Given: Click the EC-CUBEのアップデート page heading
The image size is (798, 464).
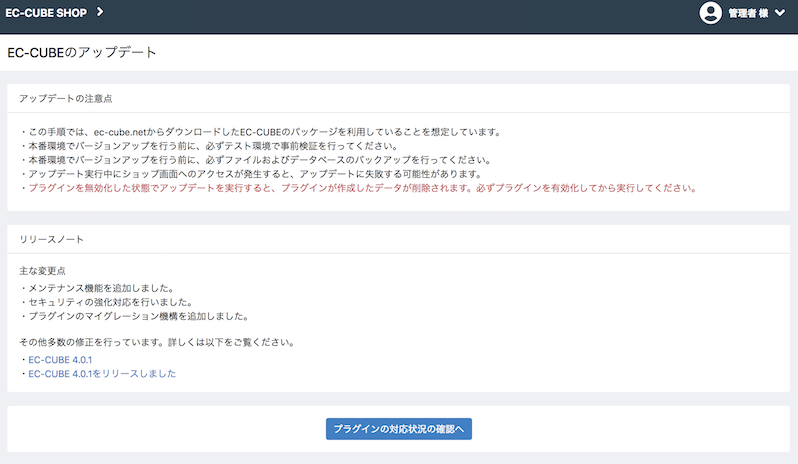Looking at the screenshot, I should (81, 52).
